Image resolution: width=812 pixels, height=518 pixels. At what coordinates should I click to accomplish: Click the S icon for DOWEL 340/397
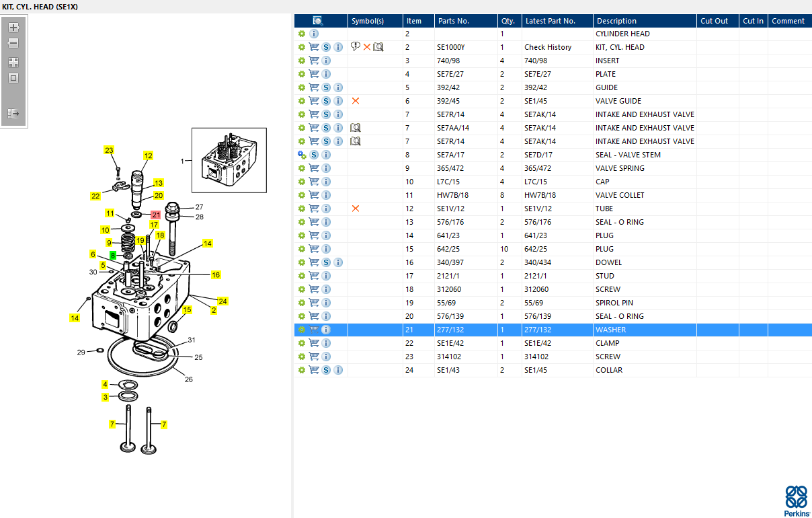click(326, 262)
